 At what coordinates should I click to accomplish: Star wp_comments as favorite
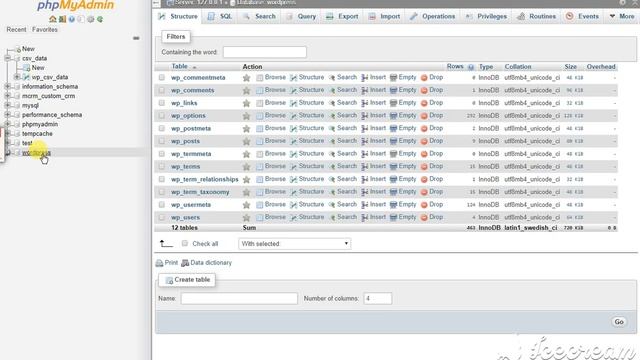(x=247, y=90)
